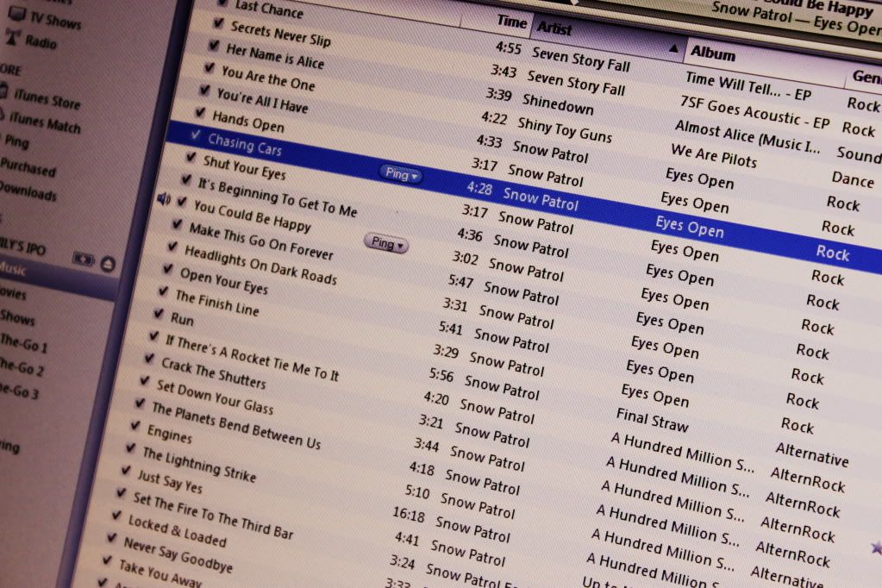Toggle the Shut Your Eyes checkbox
Image resolution: width=882 pixels, height=588 pixels.
(191, 158)
